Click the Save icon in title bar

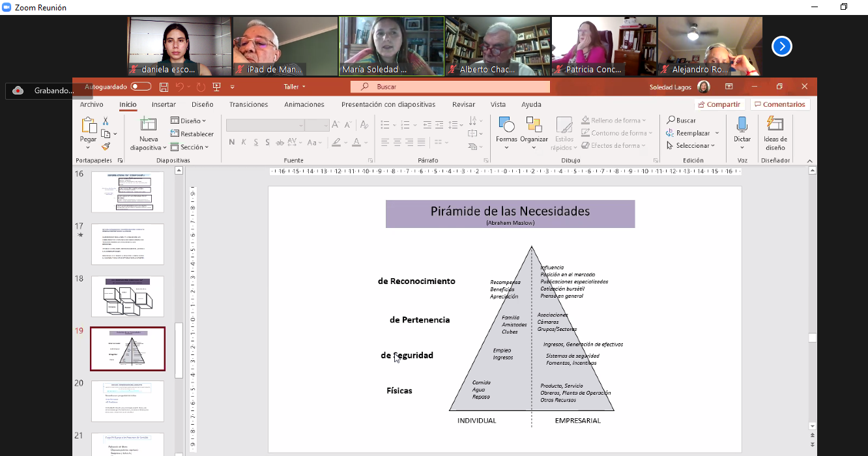pyautogui.click(x=164, y=87)
